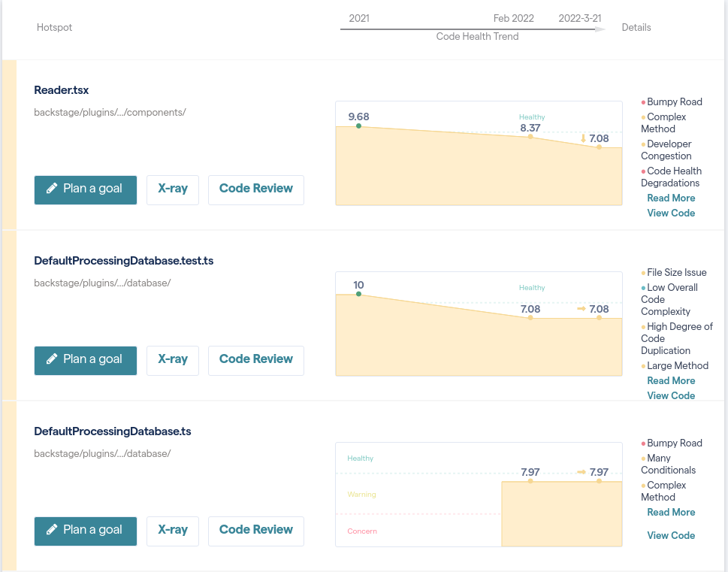The width and height of the screenshot is (728, 572).
Task: Click the 10 data point in DefaultProcessingDatabase.test.ts chart
Action: click(358, 294)
